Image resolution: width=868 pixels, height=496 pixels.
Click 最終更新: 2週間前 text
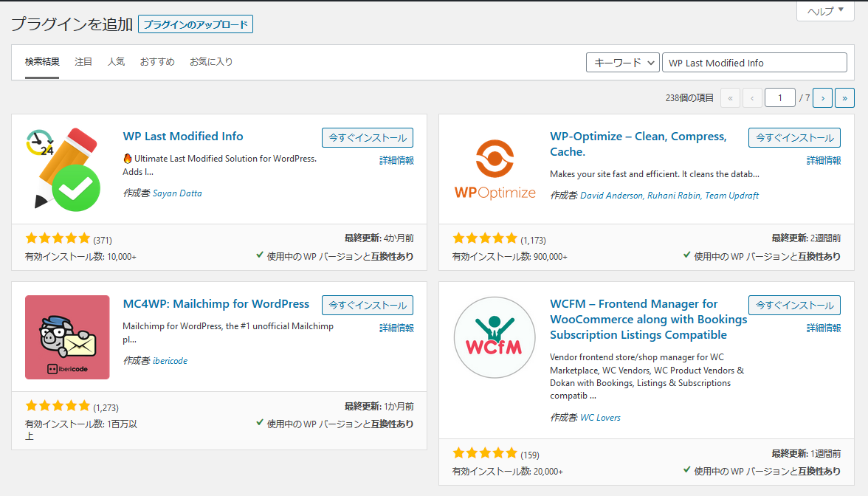pyautogui.click(x=807, y=238)
